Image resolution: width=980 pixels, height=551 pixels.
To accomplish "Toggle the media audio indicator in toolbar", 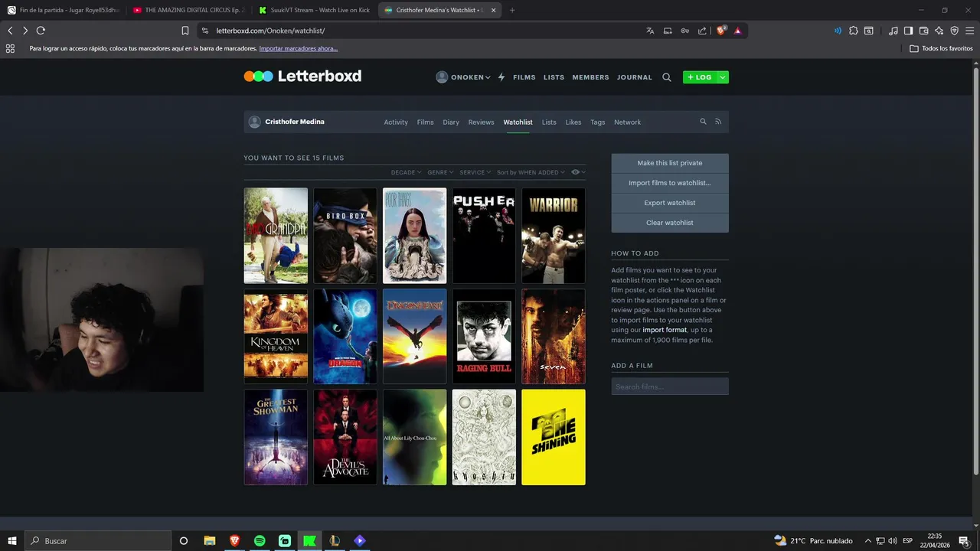I will coord(838,31).
